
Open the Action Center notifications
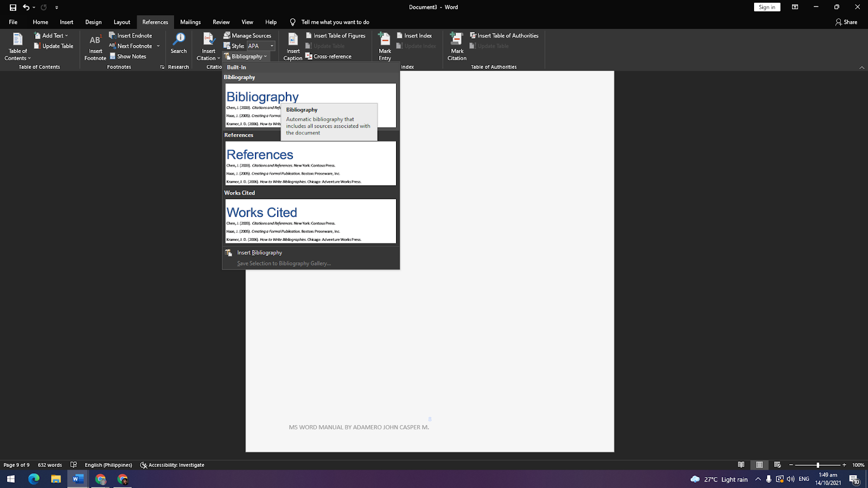click(854, 479)
